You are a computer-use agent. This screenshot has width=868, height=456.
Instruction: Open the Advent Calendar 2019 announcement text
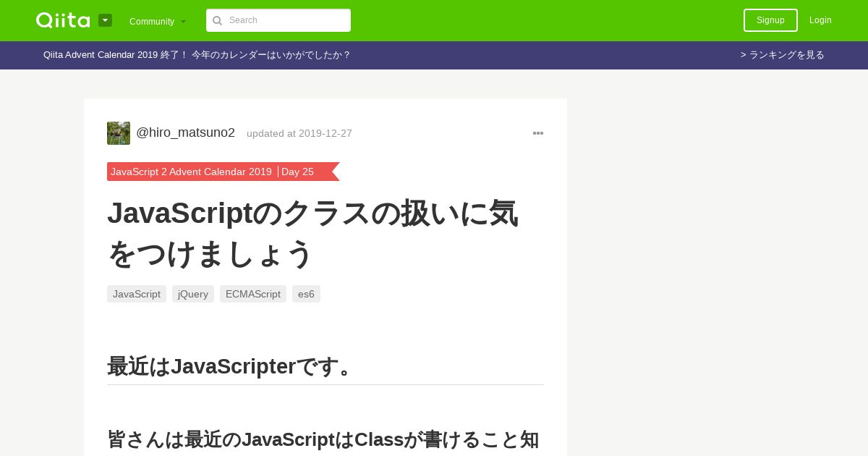tap(197, 55)
